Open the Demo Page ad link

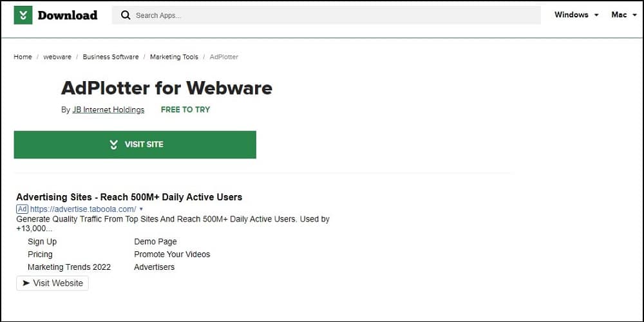coord(155,241)
